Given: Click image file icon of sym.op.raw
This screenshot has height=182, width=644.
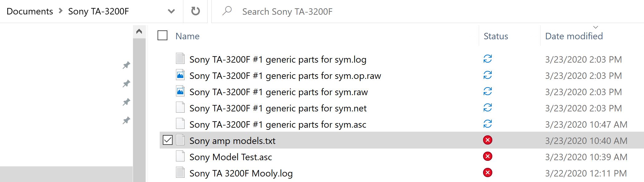Looking at the screenshot, I should pos(180,75).
